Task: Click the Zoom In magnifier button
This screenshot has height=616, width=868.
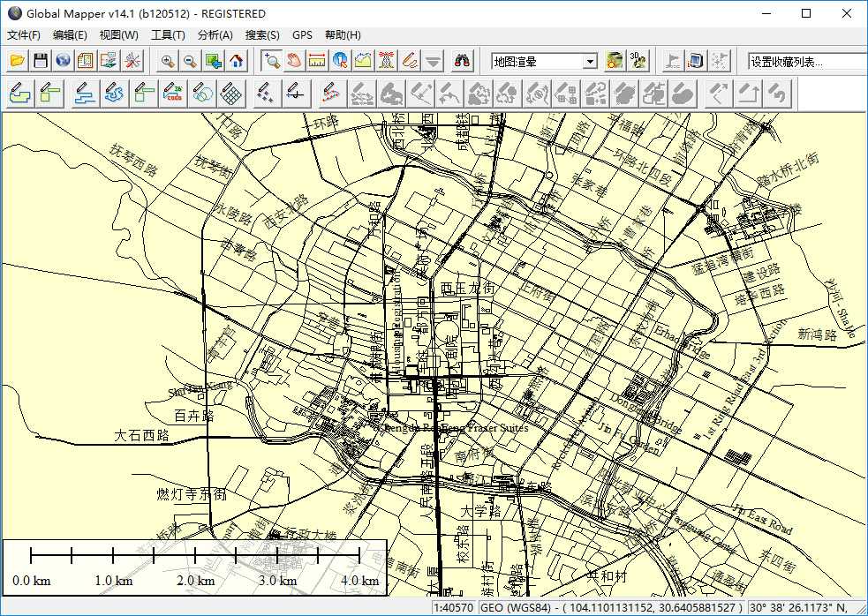Action: click(167, 61)
